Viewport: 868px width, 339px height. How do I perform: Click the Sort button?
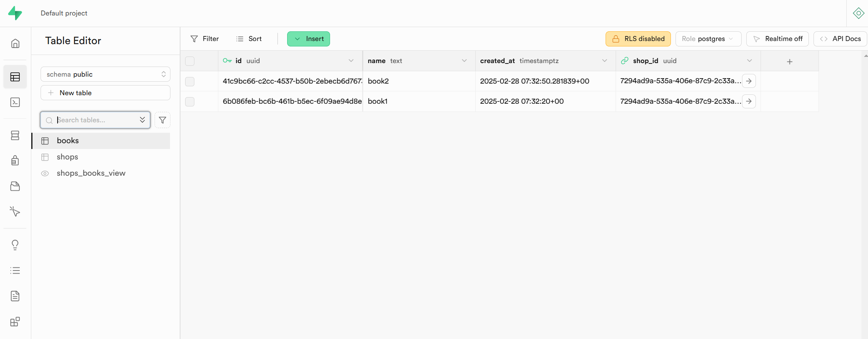point(249,39)
